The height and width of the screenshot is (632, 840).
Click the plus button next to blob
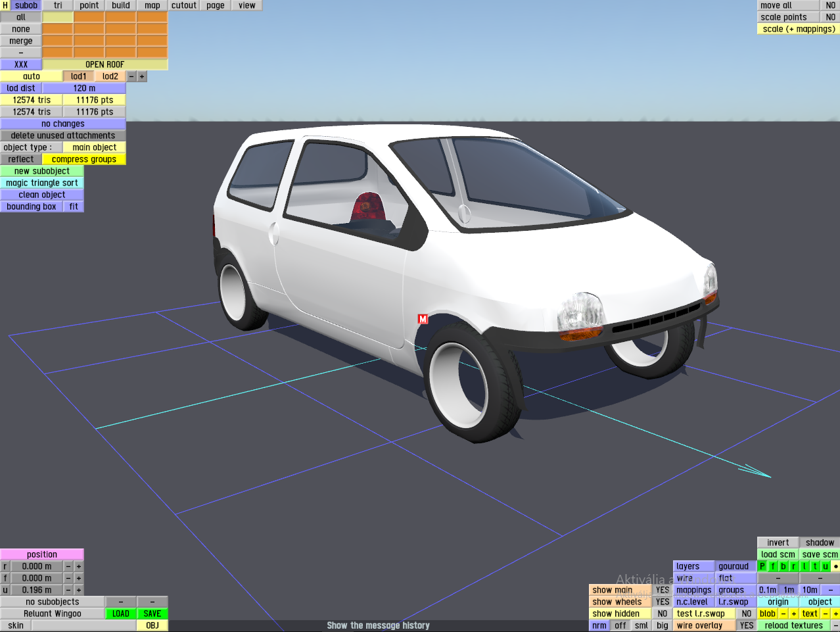[794, 614]
